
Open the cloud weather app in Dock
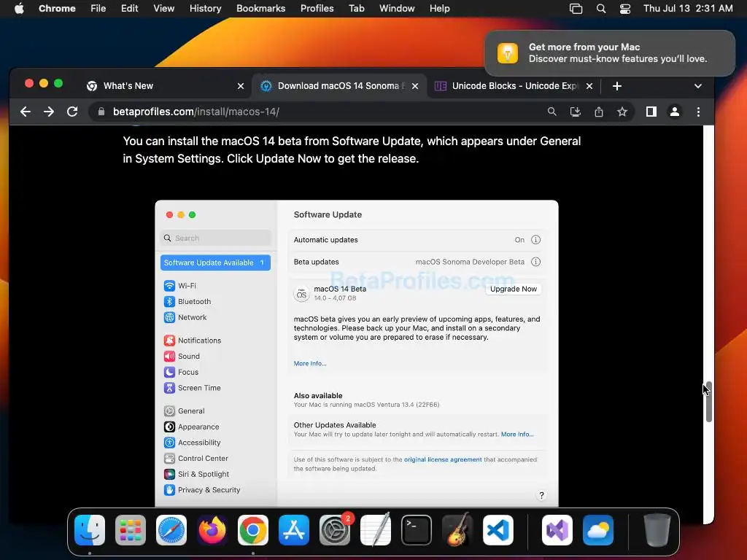pyautogui.click(x=598, y=530)
